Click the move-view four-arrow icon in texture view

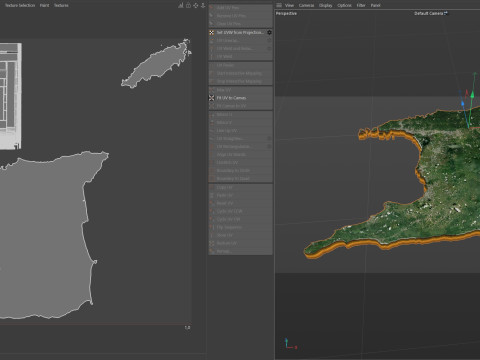click(196, 5)
